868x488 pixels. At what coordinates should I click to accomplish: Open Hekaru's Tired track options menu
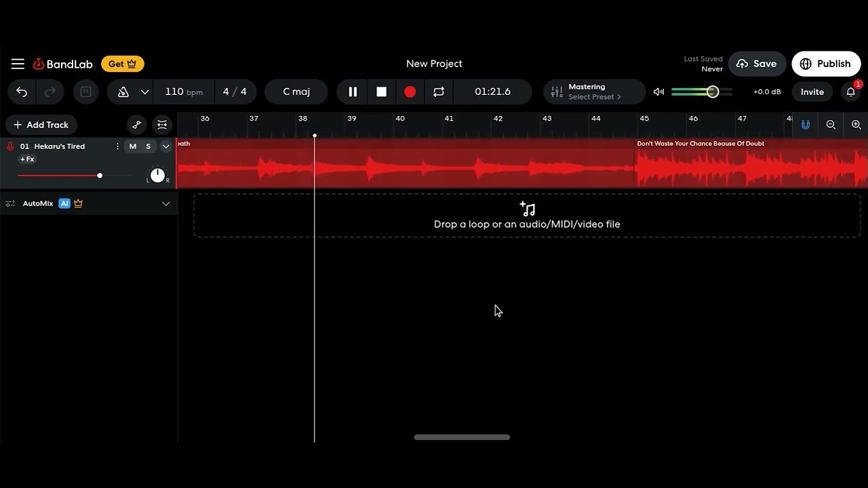117,146
